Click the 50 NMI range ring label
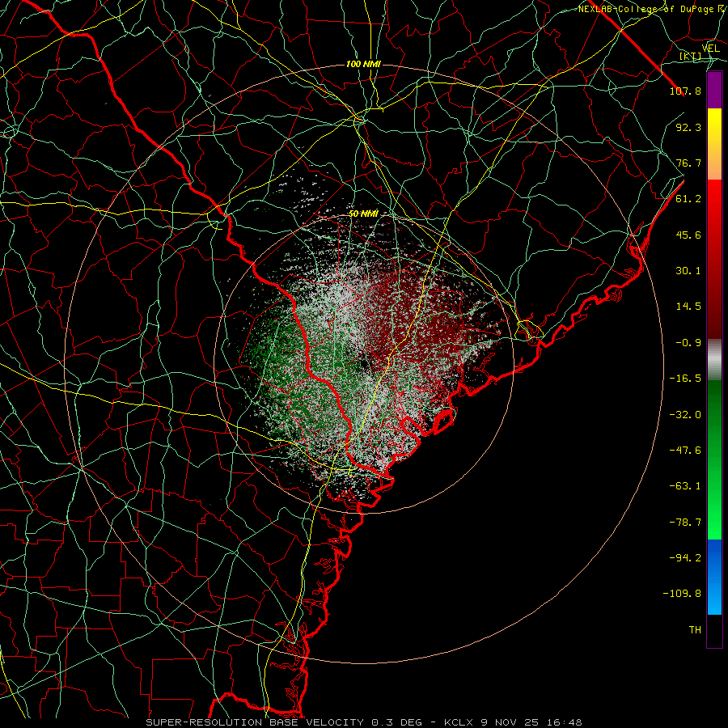 (x=363, y=214)
